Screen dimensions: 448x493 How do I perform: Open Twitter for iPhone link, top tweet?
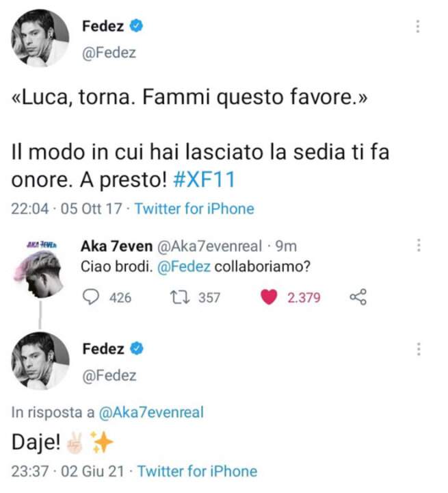click(x=194, y=209)
